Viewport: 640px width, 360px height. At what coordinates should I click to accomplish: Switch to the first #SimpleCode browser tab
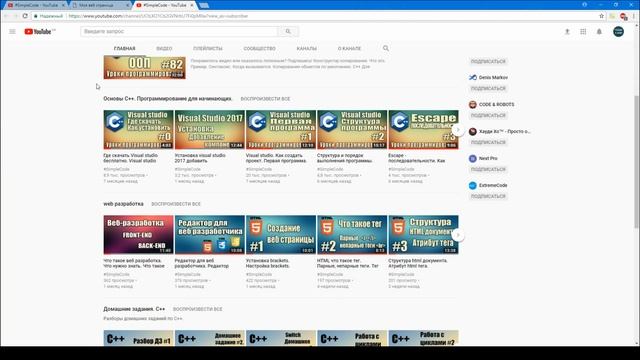point(36,5)
